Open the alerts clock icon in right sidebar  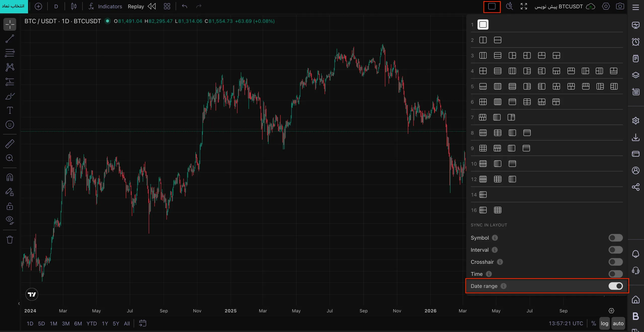click(x=636, y=42)
